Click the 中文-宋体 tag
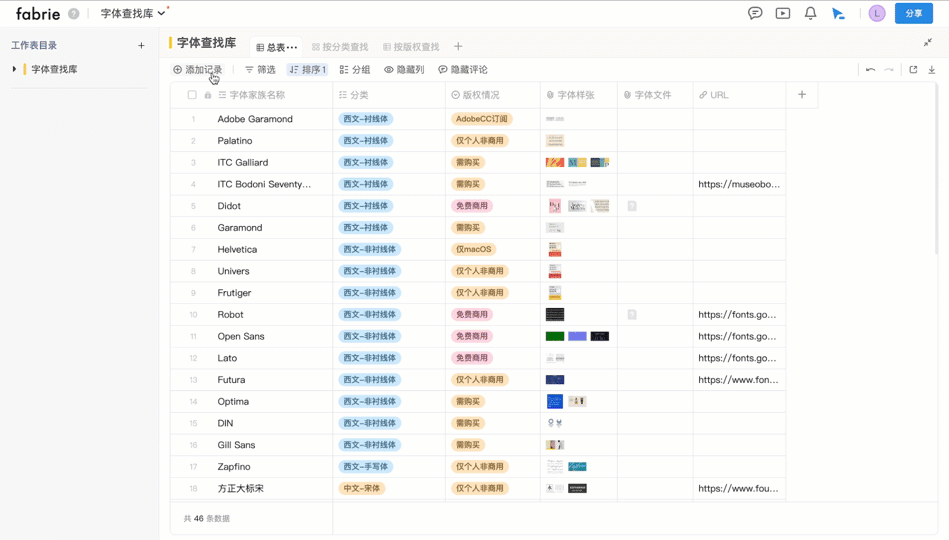Screen dimensions: 949x540 click(362, 489)
